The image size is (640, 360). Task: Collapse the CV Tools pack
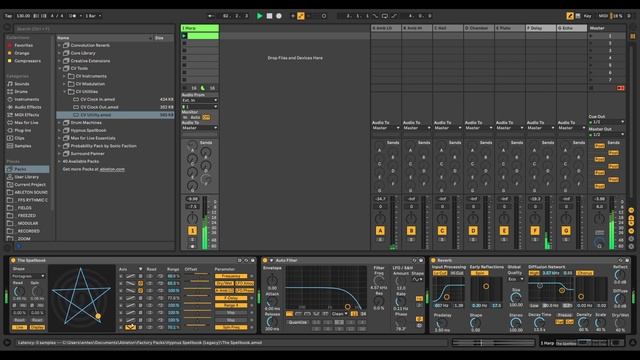pyautogui.click(x=60, y=69)
